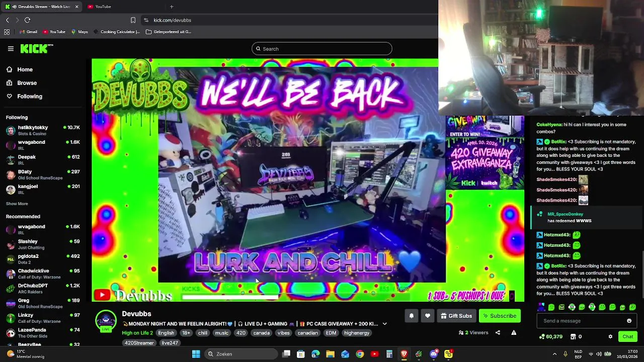The height and width of the screenshot is (362, 644).
Task: Open the YouTube bookmark in the bookmarks bar
Action: pos(54,32)
